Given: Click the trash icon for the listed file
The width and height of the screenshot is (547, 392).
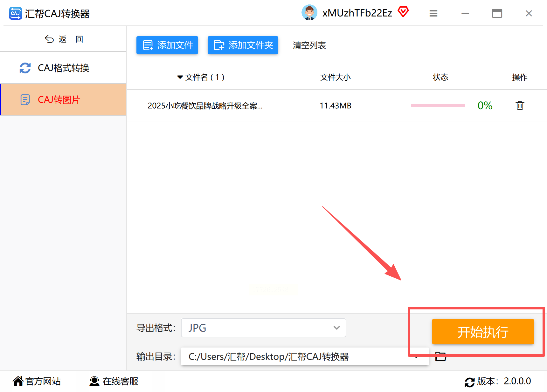Looking at the screenshot, I should (520, 105).
